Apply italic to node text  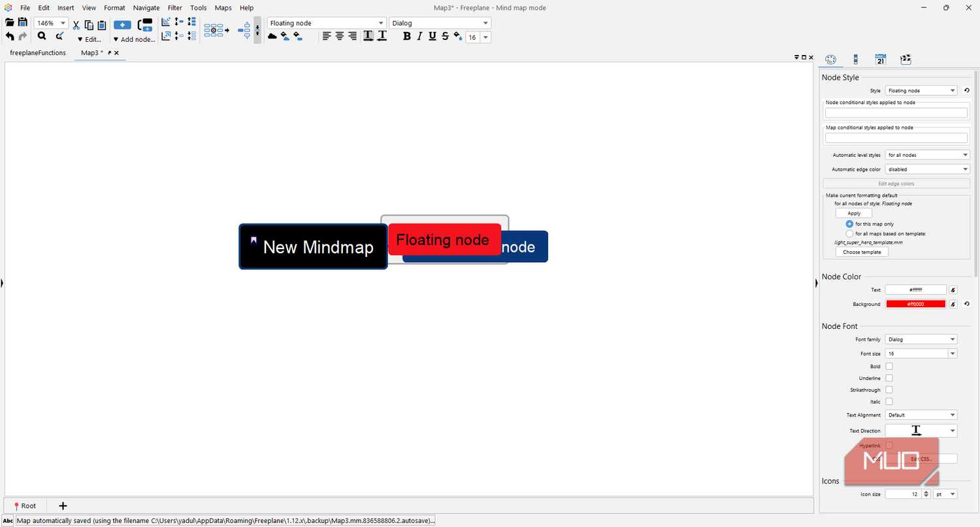[x=419, y=36]
